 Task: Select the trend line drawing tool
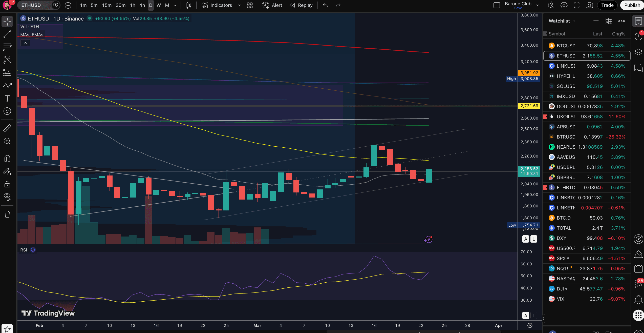[7, 34]
